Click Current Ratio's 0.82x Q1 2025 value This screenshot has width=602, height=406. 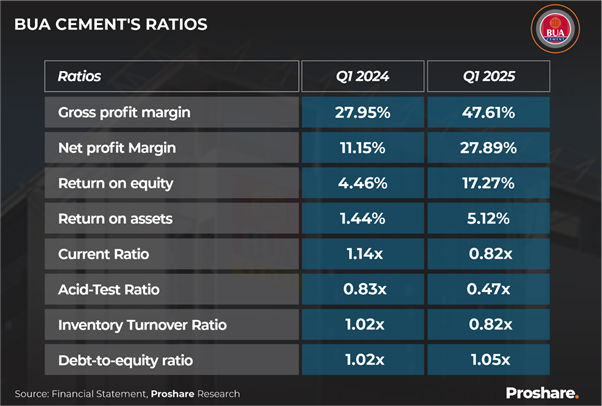click(491, 254)
